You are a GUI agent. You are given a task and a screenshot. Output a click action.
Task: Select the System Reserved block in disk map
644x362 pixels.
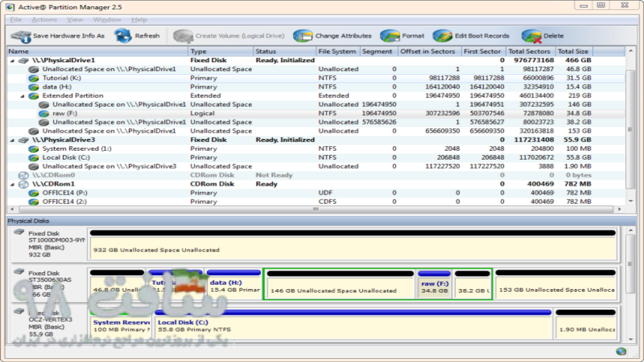pos(121,324)
